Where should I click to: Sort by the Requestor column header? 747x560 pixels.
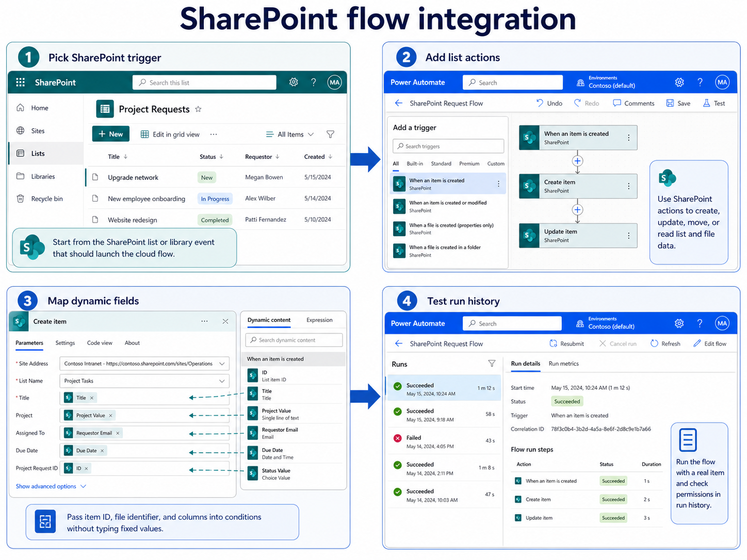[x=262, y=157]
